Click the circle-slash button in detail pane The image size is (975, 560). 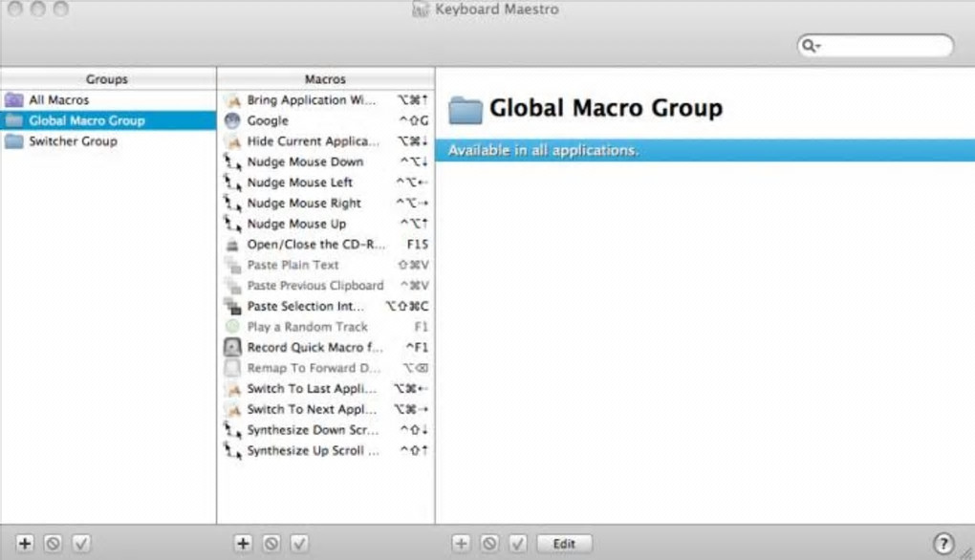tap(489, 544)
